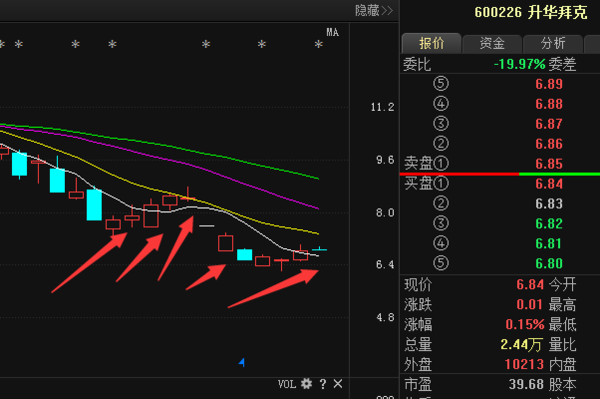Click the 6.4 price axis label
The height and width of the screenshot is (399, 600).
pos(385,265)
